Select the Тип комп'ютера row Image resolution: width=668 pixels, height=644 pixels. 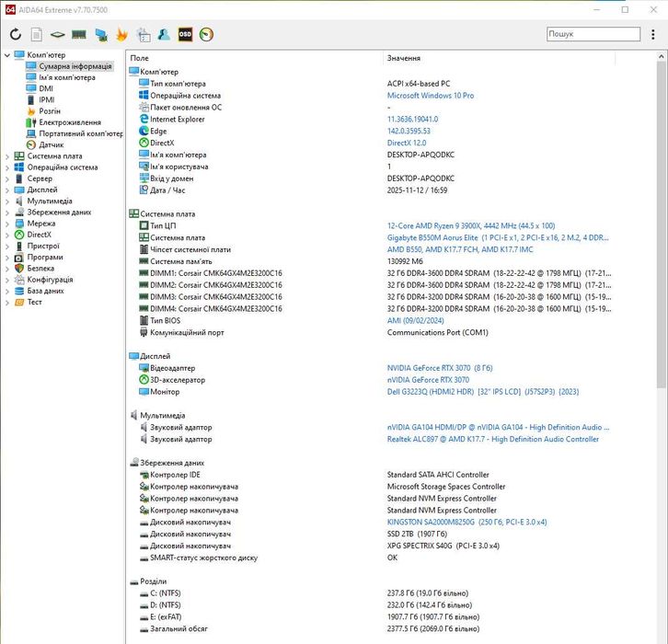pyautogui.click(x=371, y=84)
